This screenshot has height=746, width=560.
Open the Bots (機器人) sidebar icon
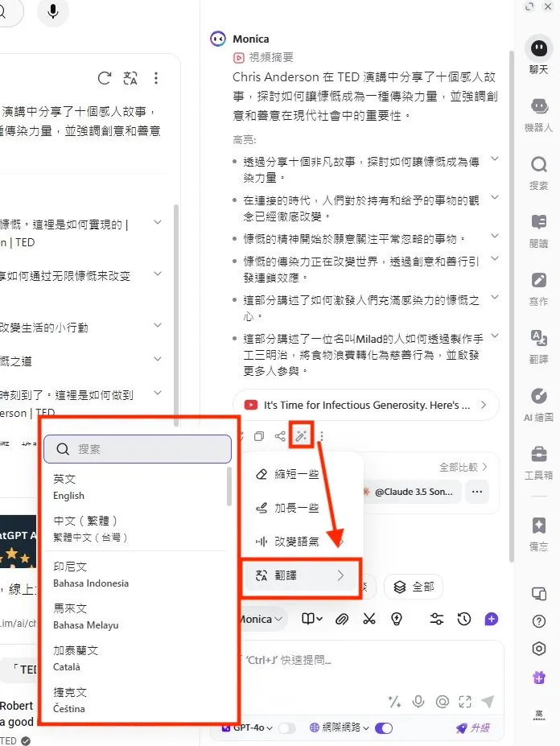coord(538,114)
